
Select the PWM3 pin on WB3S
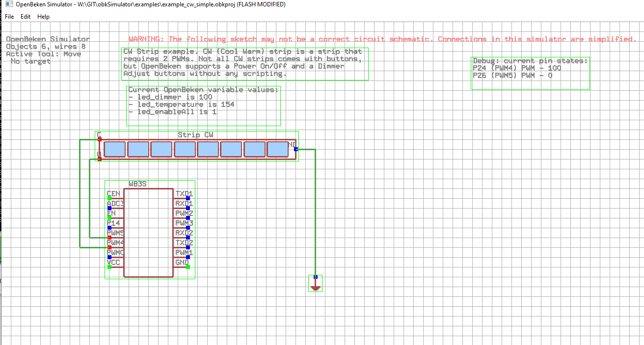188,227
